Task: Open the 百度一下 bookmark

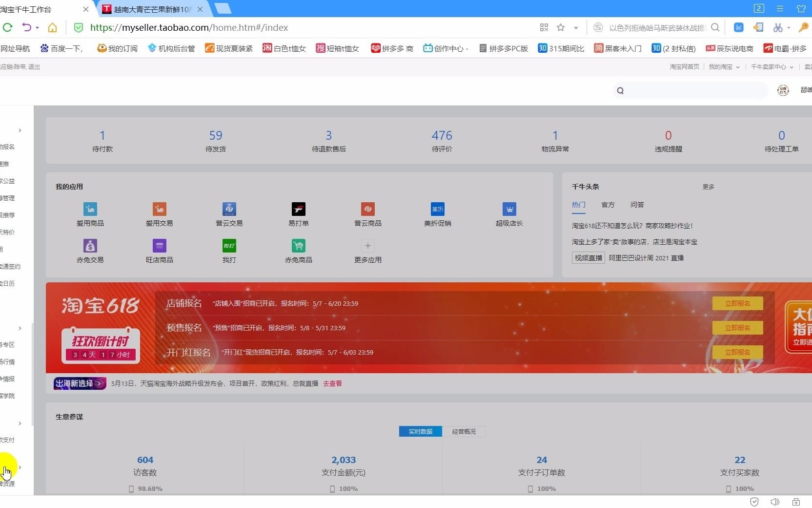Action: (x=62, y=48)
